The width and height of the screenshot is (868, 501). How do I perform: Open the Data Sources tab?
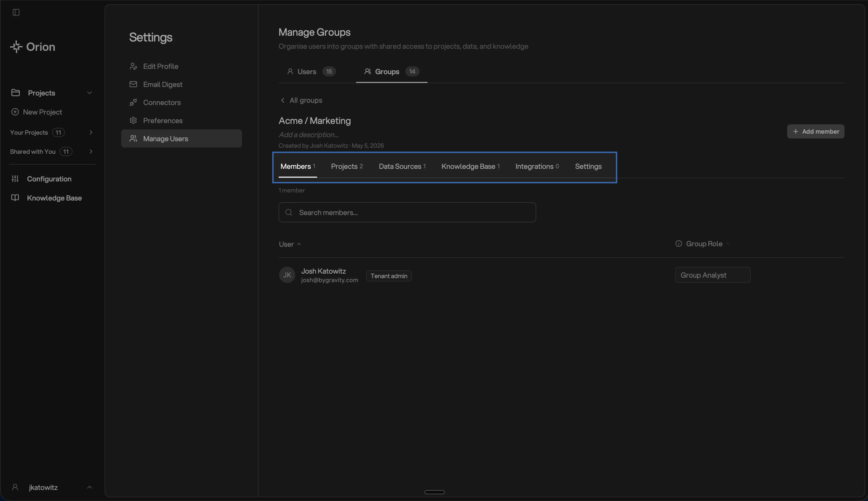[402, 166]
